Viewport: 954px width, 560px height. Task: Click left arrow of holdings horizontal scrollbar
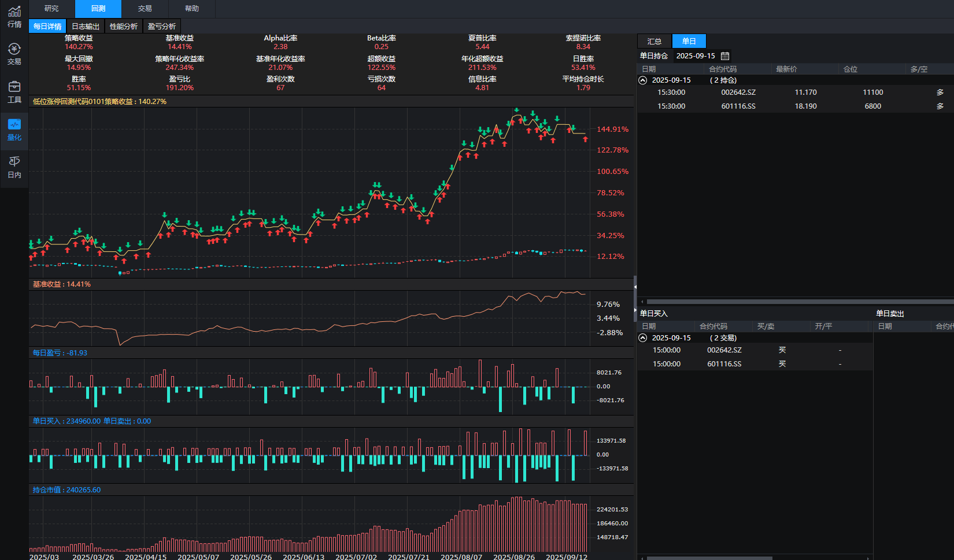tap(642, 302)
